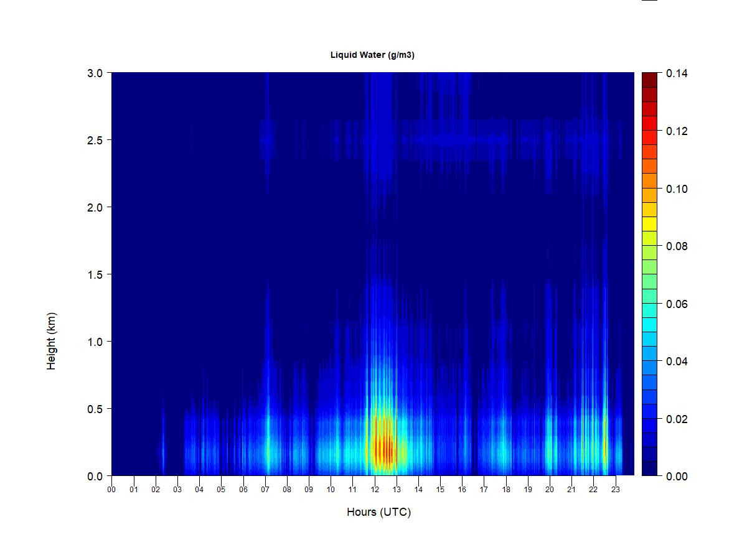
Task: Click the "Liquid Water (g/m3)" plot title
Action: (372, 55)
